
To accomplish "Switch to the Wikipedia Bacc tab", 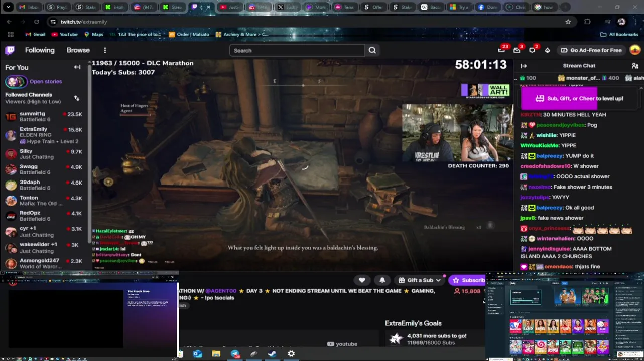I will click(x=431, y=7).
